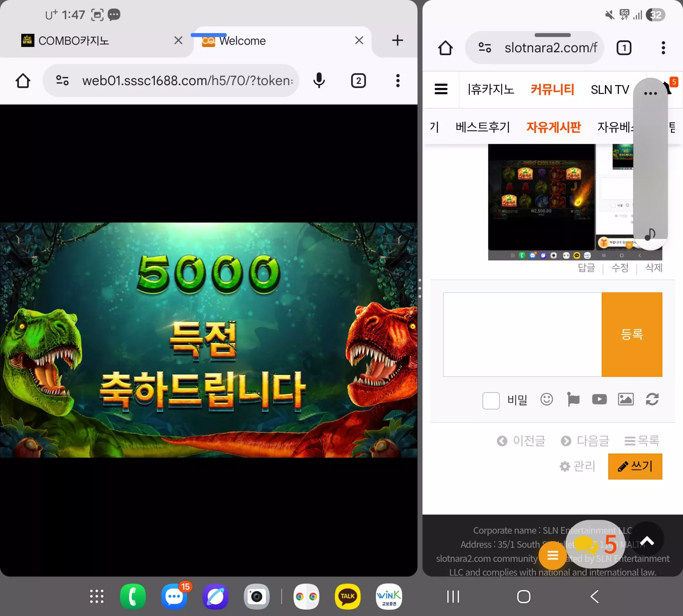Launch the Samsung Internet browser app
Image resolution: width=683 pixels, height=616 pixels.
tap(215, 597)
